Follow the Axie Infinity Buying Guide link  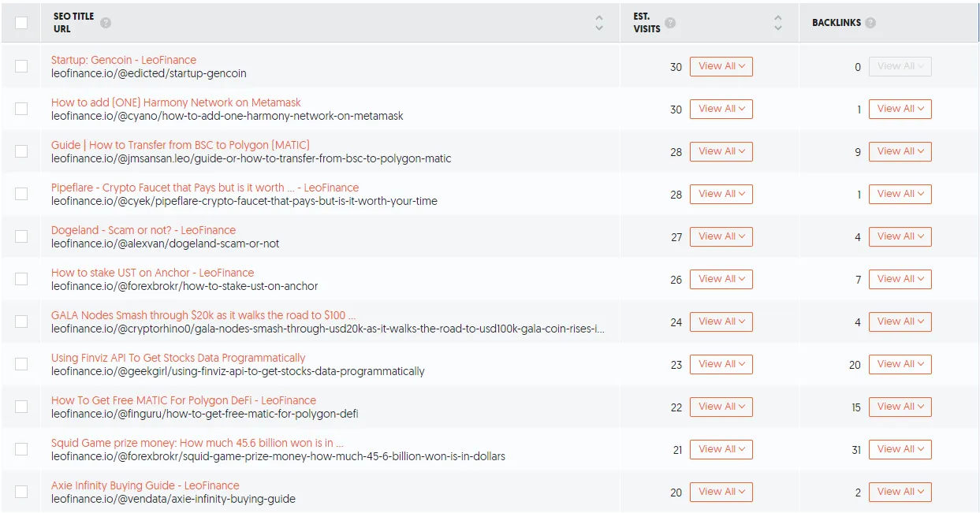(x=145, y=485)
